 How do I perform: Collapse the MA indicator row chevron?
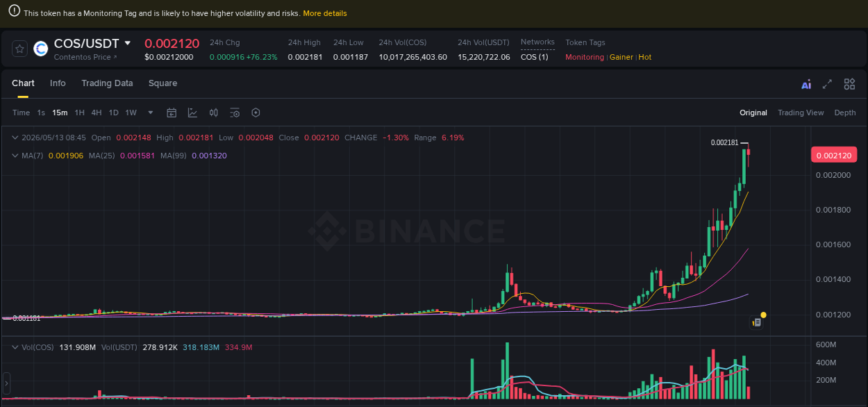[15, 156]
